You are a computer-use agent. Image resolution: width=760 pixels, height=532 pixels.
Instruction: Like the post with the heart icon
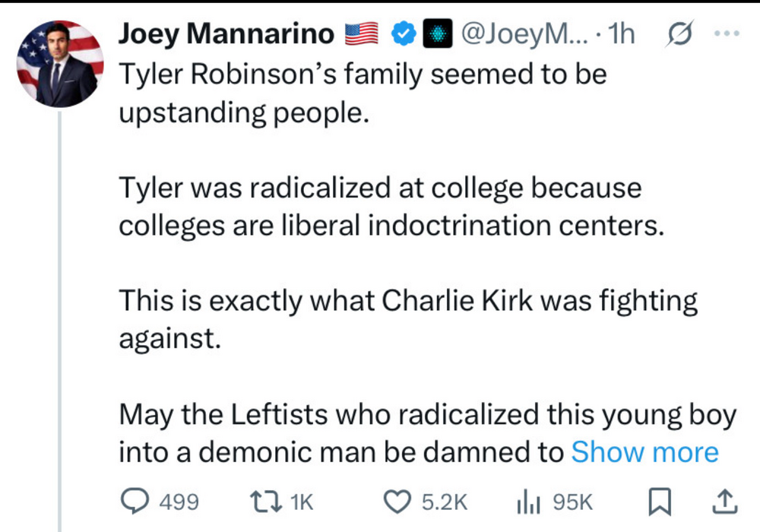pyautogui.click(x=395, y=501)
